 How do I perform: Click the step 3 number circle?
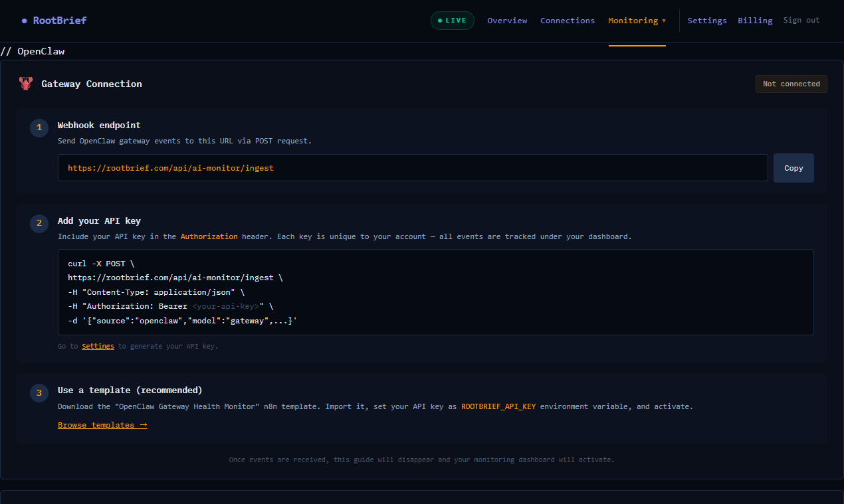point(39,392)
